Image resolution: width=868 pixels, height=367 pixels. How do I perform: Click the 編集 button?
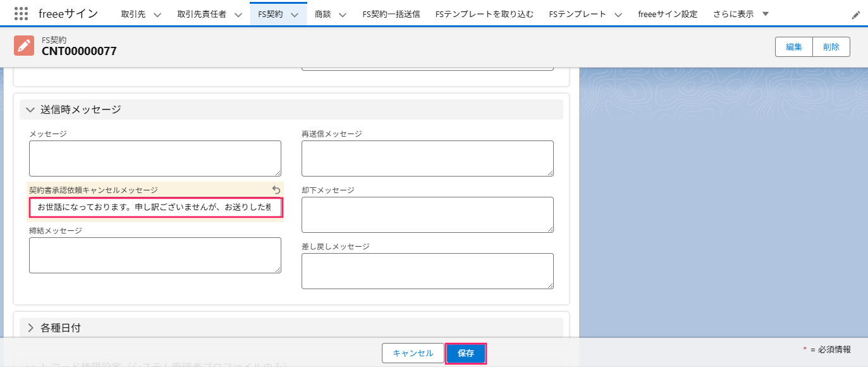794,47
